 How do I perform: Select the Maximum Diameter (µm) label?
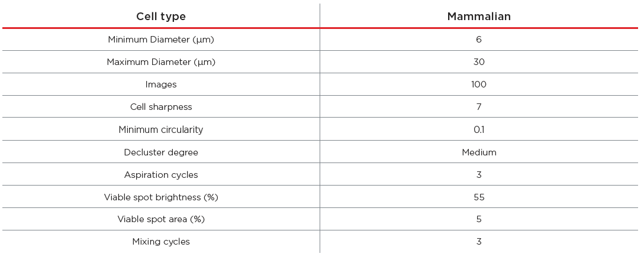tap(161, 62)
